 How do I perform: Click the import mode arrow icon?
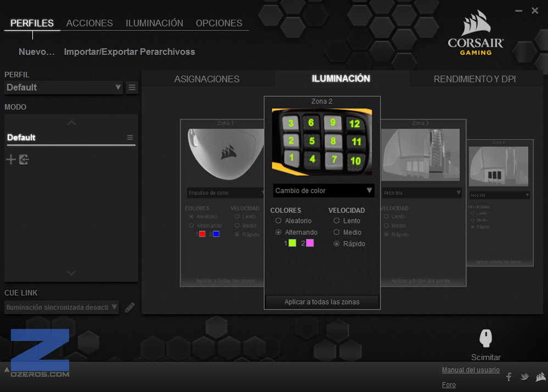(24, 160)
